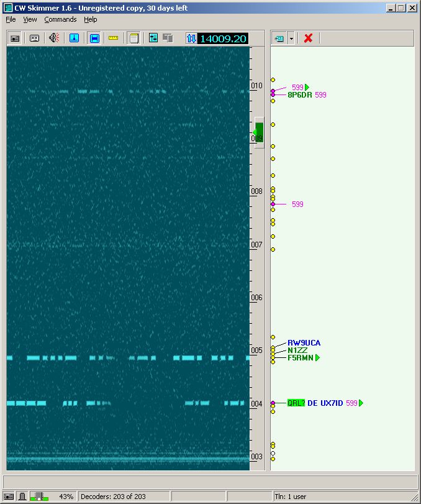Viewport: 421px width, 504px height.
Task: Click the Decoders: 203 of 203 status
Action: click(x=114, y=497)
